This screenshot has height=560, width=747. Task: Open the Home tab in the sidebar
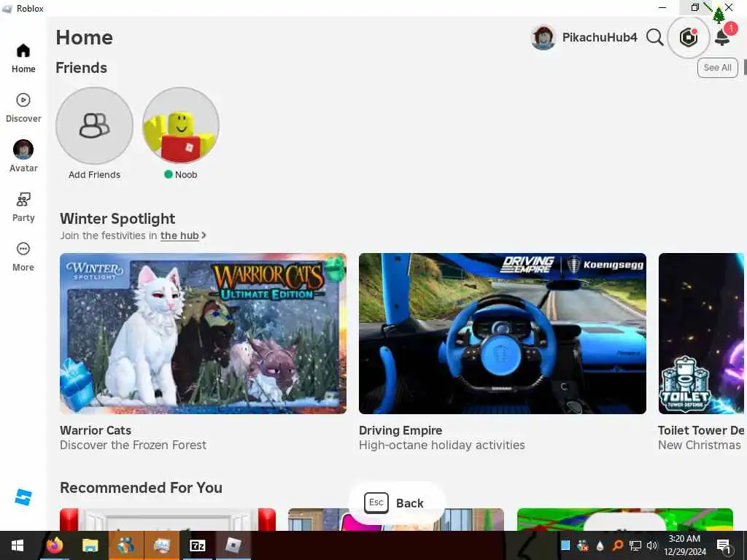tap(23, 58)
